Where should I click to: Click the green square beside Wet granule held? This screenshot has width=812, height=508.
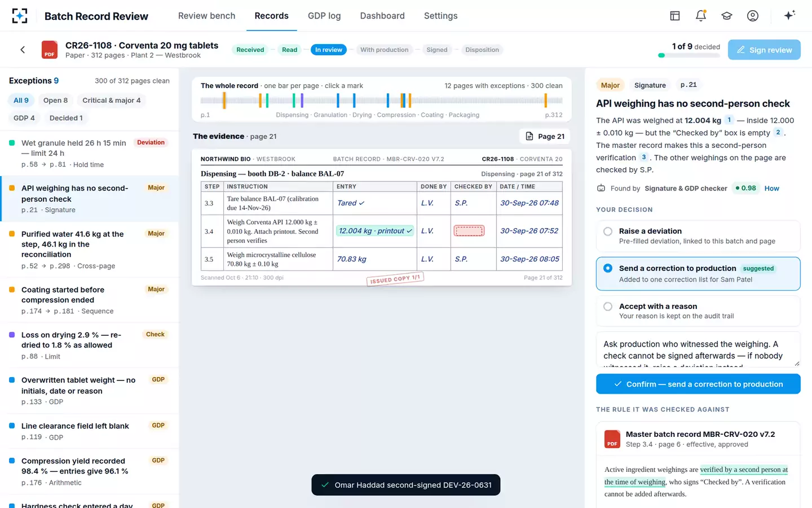coord(12,143)
